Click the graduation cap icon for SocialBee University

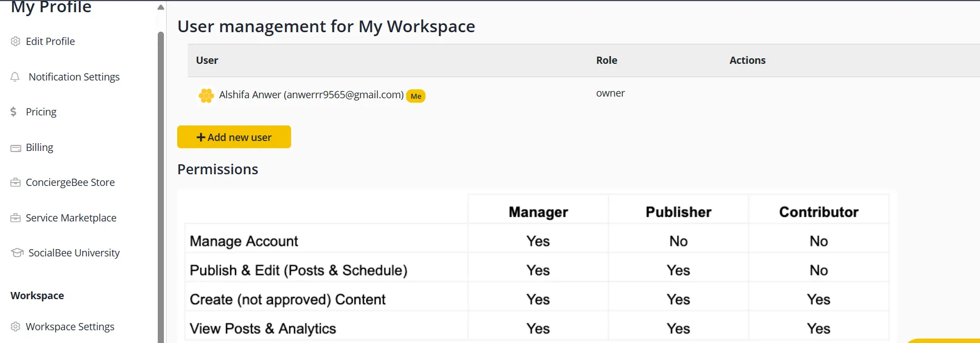tap(17, 253)
